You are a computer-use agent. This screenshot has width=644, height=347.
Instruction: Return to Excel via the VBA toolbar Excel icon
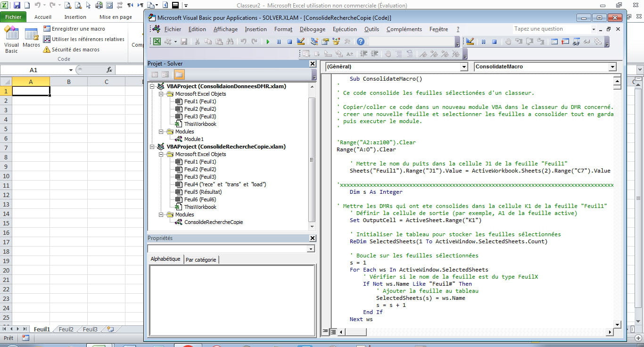pos(157,41)
